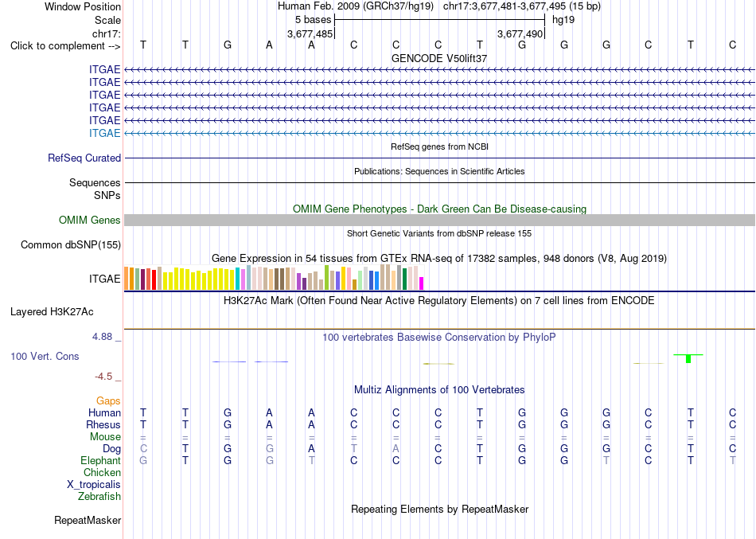Click the 'OMIM Gene Phenotypes' green title
756x539 pixels.
pos(439,209)
